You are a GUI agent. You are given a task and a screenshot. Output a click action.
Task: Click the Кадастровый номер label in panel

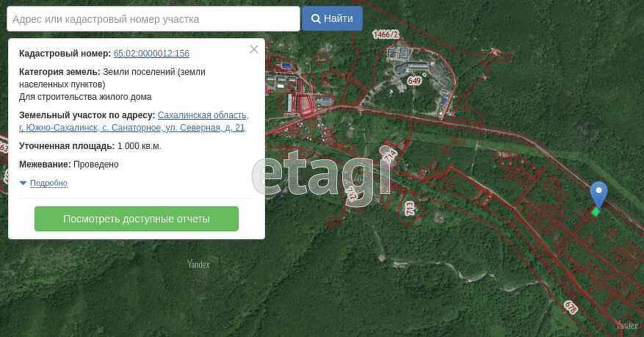pos(65,54)
